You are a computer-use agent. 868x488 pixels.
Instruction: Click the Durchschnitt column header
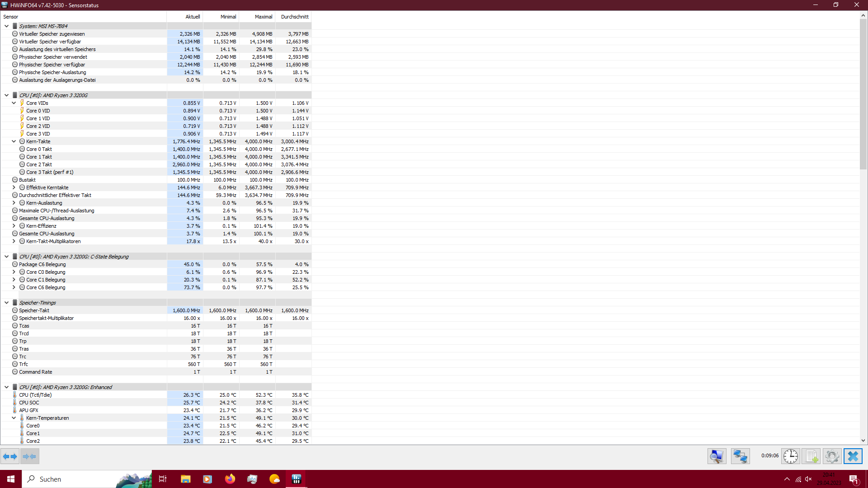click(294, 17)
